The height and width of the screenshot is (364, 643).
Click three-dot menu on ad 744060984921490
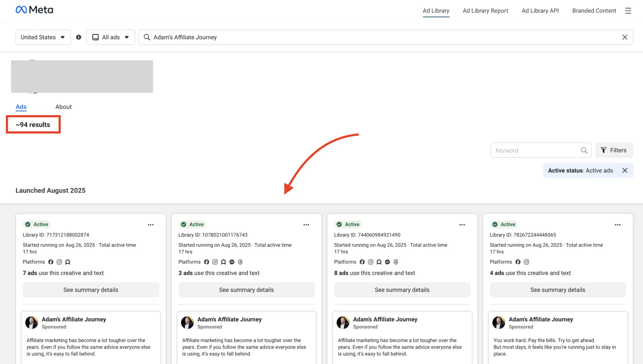pyautogui.click(x=462, y=225)
